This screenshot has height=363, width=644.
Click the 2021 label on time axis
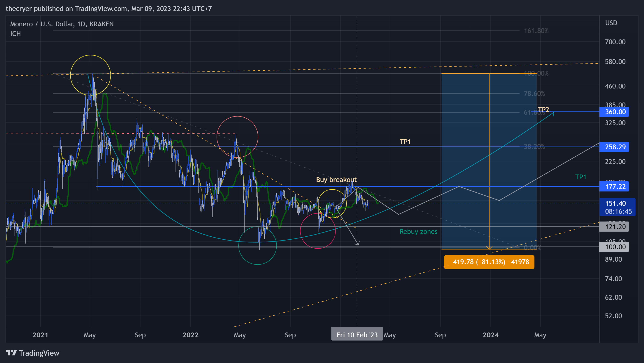(x=40, y=335)
